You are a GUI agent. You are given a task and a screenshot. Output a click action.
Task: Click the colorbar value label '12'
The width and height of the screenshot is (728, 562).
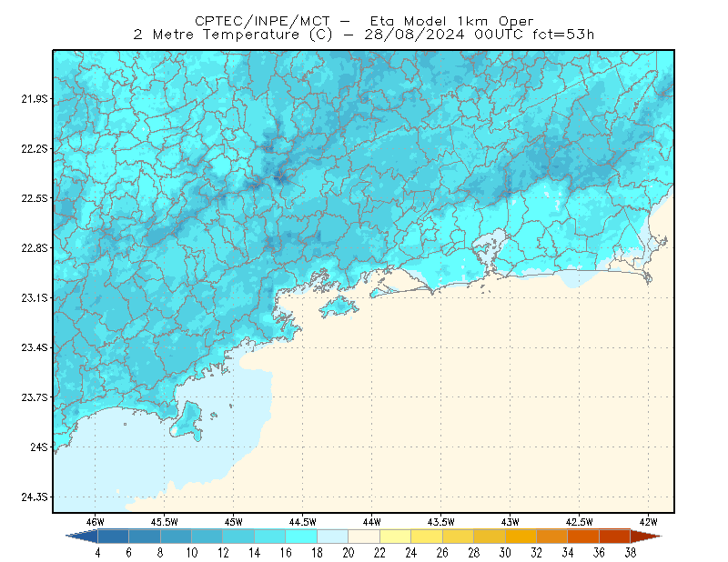(x=223, y=553)
